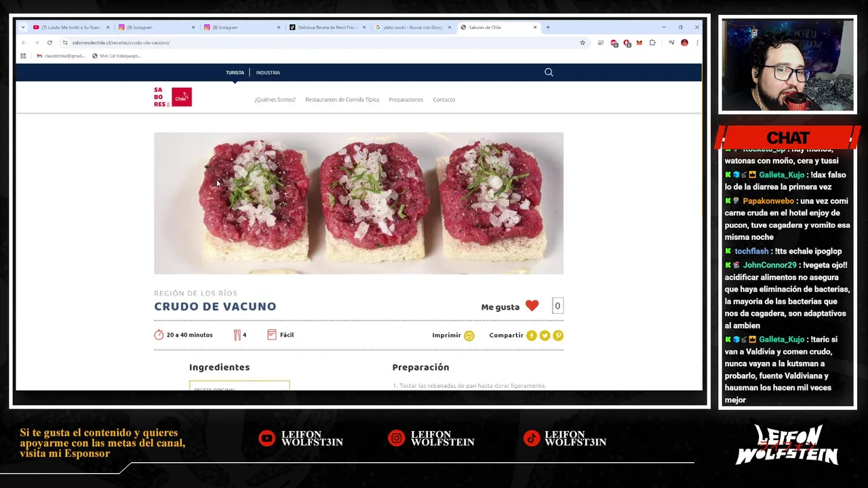Share the recipe on Twitter
Viewport: 868px width, 488px height.
pos(545,335)
